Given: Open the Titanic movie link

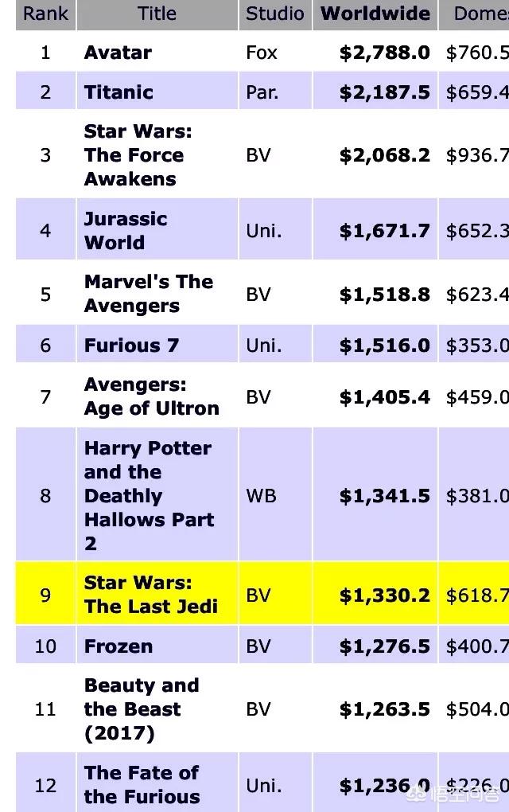Looking at the screenshot, I should click(x=119, y=92).
